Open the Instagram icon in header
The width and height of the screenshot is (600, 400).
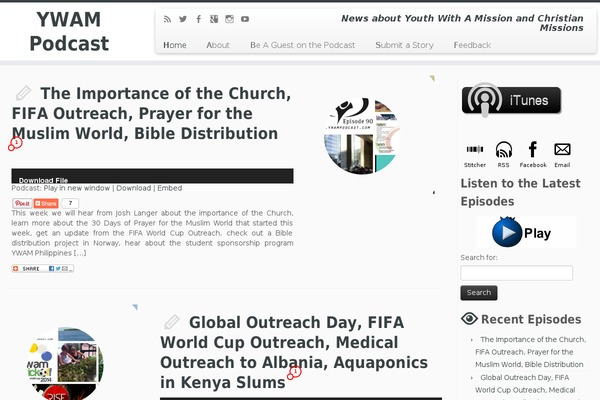[x=229, y=19]
